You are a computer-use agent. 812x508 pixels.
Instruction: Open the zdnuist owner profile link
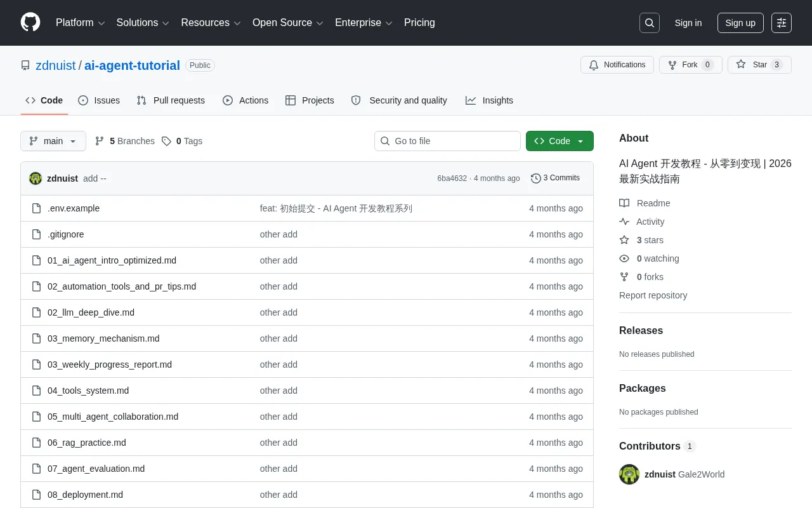tap(56, 65)
